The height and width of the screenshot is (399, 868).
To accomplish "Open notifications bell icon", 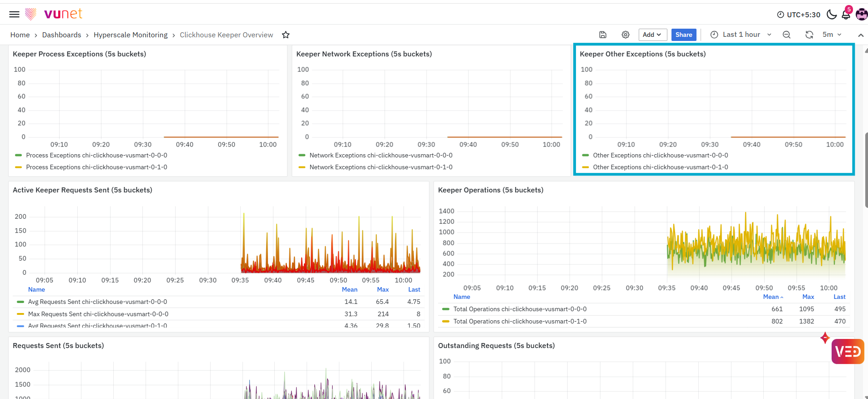I will [x=846, y=15].
